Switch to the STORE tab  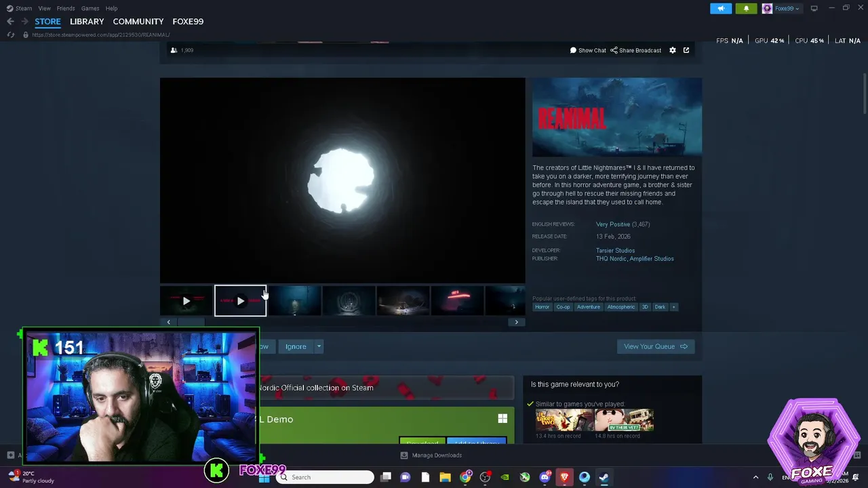[47, 22]
